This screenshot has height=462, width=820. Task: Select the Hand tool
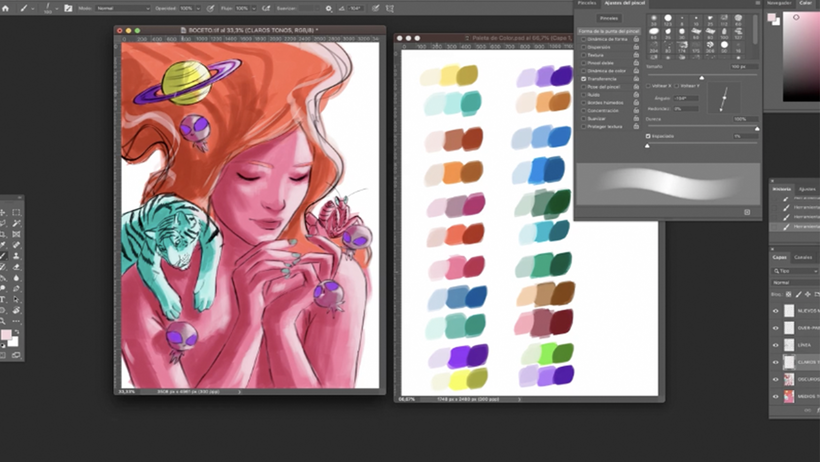click(16, 311)
